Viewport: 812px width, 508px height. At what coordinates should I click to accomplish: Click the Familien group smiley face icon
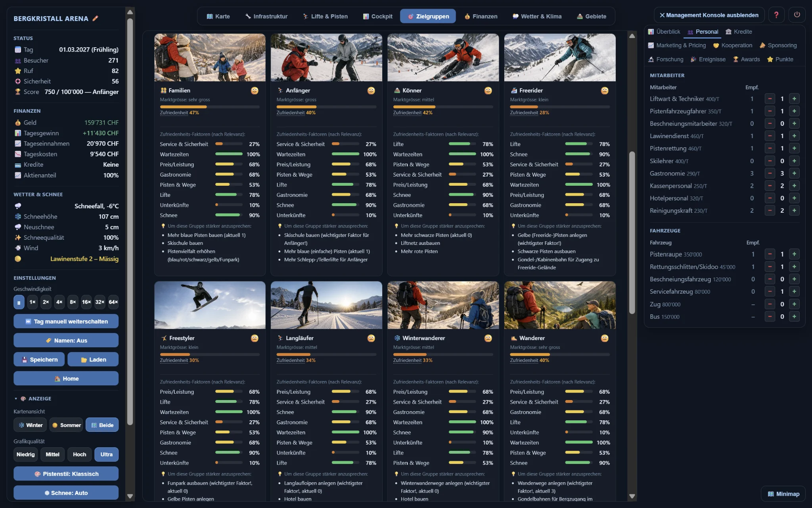pyautogui.click(x=255, y=90)
